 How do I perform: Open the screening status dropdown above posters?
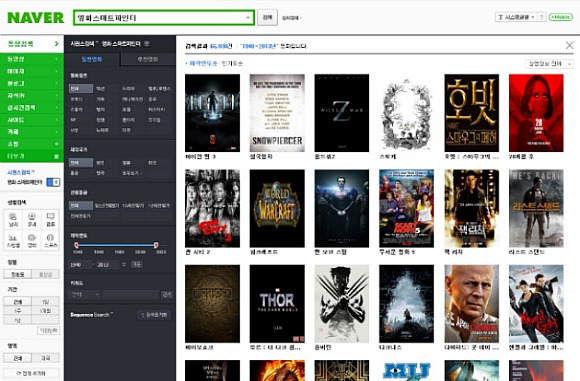[x=549, y=64]
